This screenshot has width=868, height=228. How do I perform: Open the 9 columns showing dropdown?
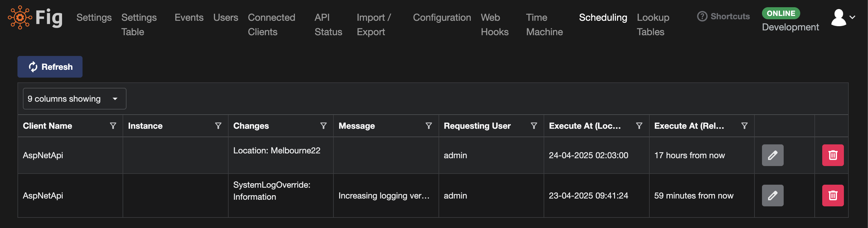click(x=74, y=99)
